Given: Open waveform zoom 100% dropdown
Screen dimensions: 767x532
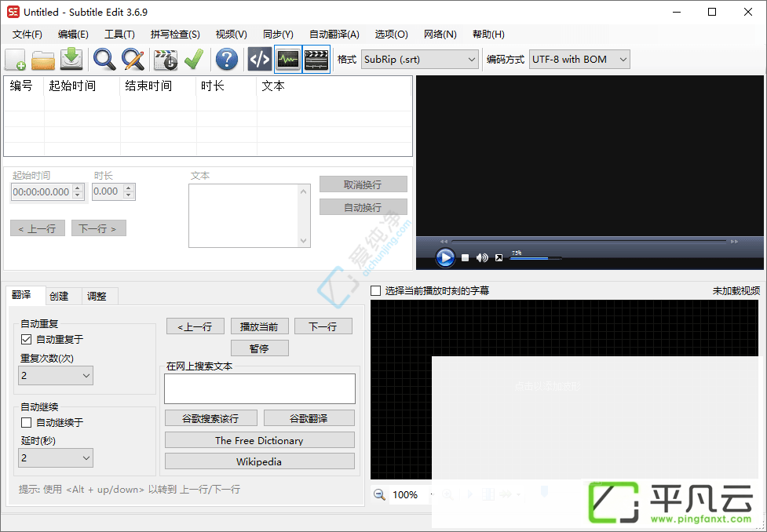Looking at the screenshot, I should tap(432, 495).
